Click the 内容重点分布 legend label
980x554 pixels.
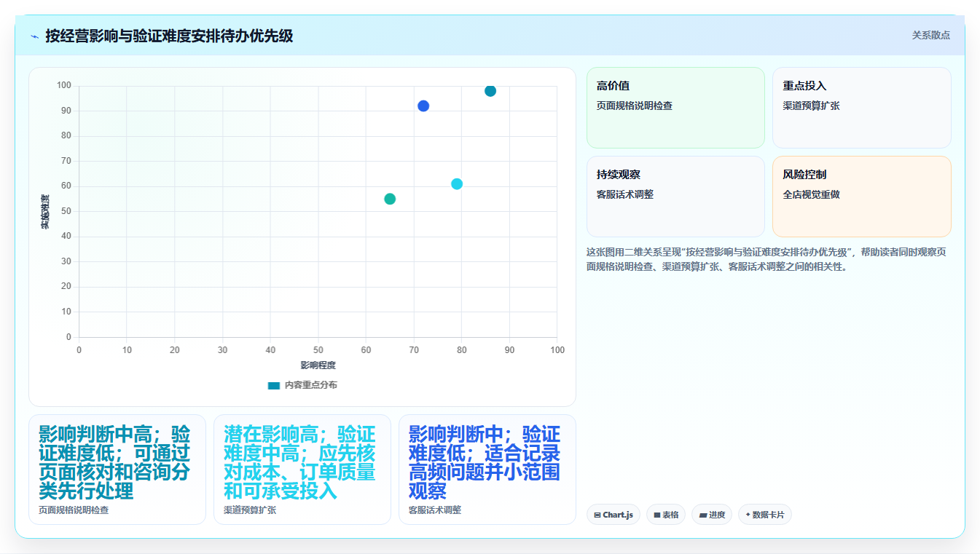311,385
